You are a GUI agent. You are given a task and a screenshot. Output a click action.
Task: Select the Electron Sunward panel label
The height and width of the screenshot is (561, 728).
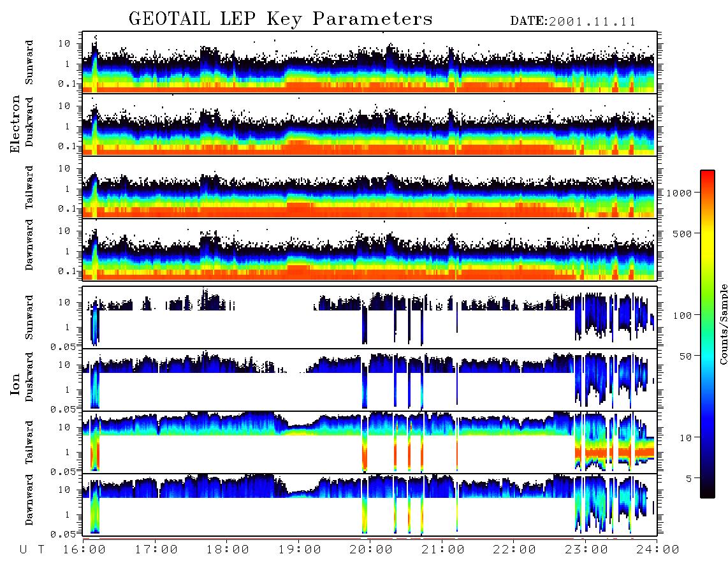(29, 62)
